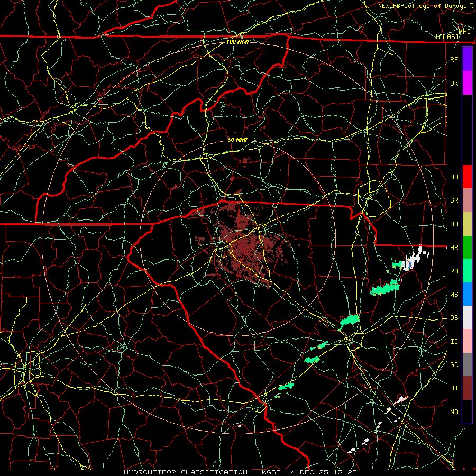Viewport: 476px width, 476px height.
Task: Click the 'HA' legend label
Action: coord(454,177)
